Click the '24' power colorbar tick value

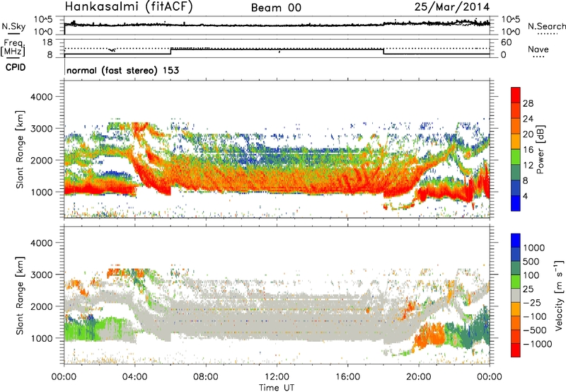coord(528,119)
